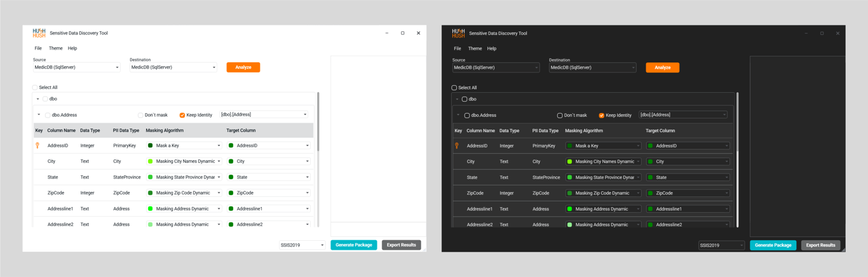Click green square next to State target, dark window
The width and height of the screenshot is (868, 277).
tap(651, 177)
